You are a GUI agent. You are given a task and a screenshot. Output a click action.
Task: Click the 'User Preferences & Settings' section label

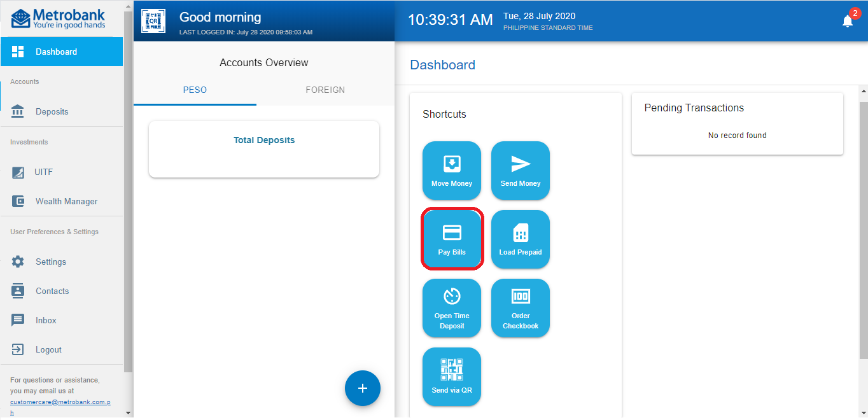click(x=54, y=232)
